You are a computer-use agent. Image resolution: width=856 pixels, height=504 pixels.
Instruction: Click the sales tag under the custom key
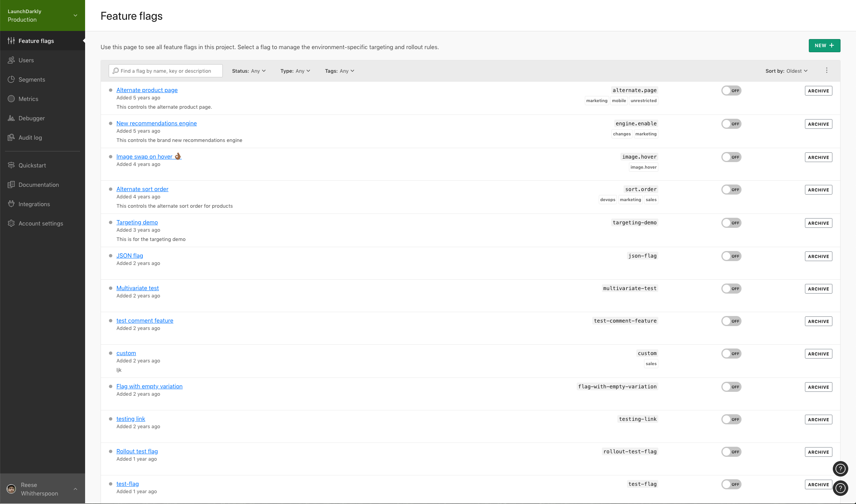coord(651,364)
